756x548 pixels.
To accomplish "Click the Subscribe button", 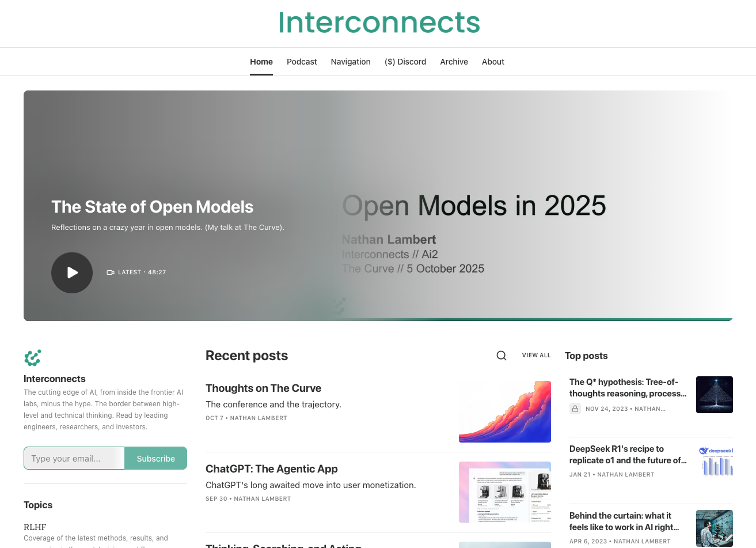I will tap(156, 458).
